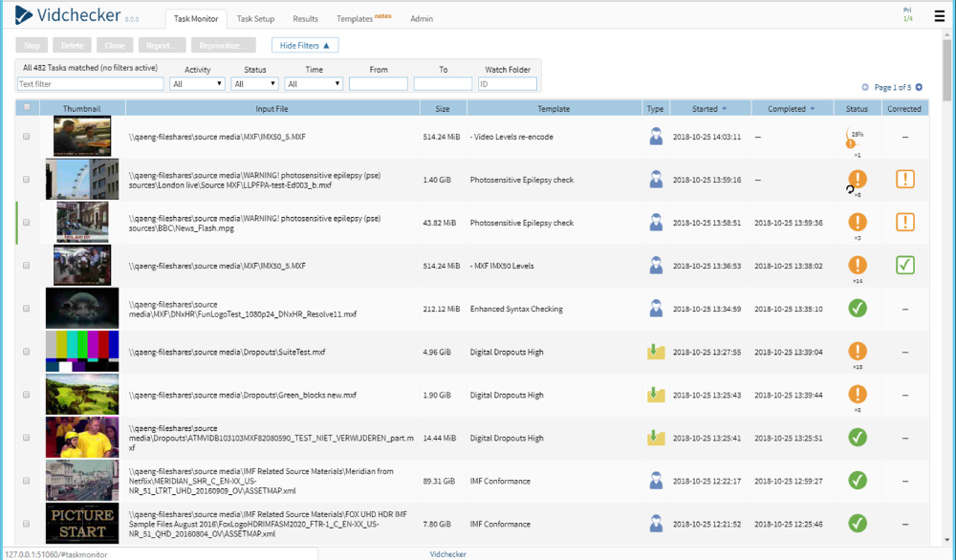The height and width of the screenshot is (560, 956).
Task: Expand the Time filter dropdown
Action: (x=314, y=82)
